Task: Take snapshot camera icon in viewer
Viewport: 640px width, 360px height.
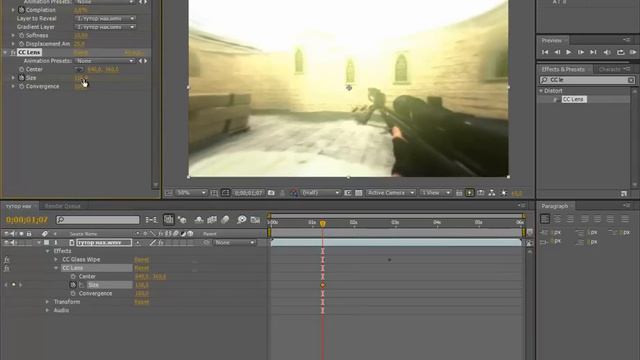Action: coord(271,193)
